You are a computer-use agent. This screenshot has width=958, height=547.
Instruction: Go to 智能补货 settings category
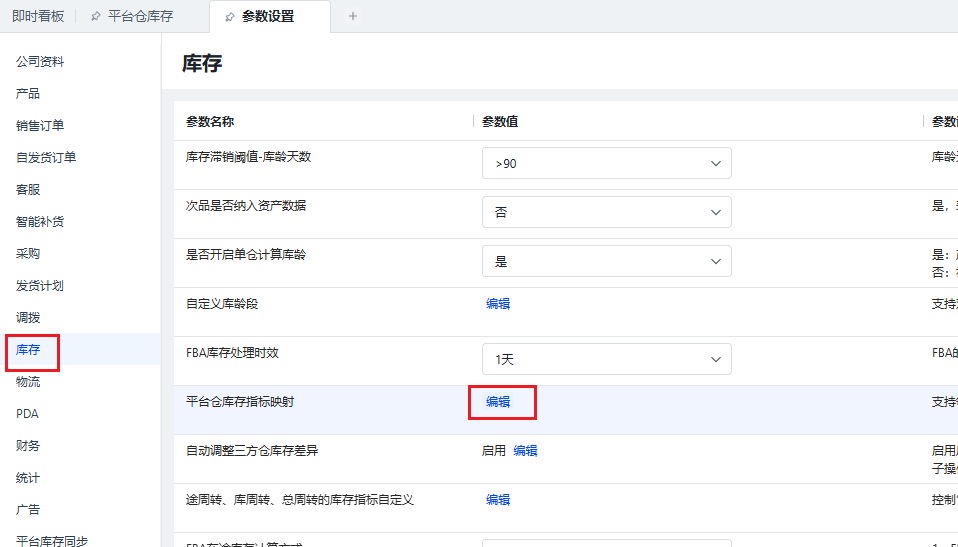click(40, 222)
